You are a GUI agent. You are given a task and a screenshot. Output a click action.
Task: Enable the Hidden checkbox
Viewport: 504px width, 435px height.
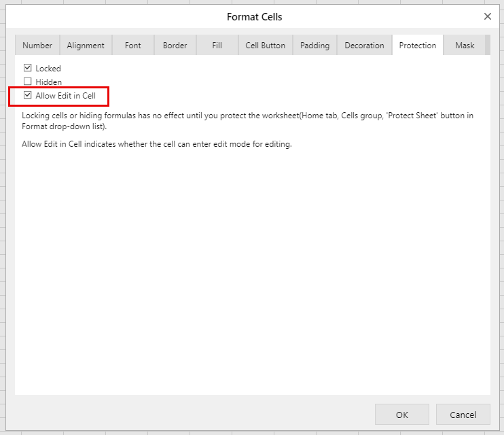tap(28, 82)
